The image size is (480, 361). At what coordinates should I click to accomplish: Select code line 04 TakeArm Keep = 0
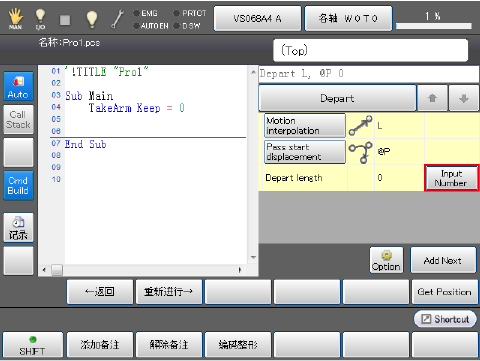coord(136,108)
